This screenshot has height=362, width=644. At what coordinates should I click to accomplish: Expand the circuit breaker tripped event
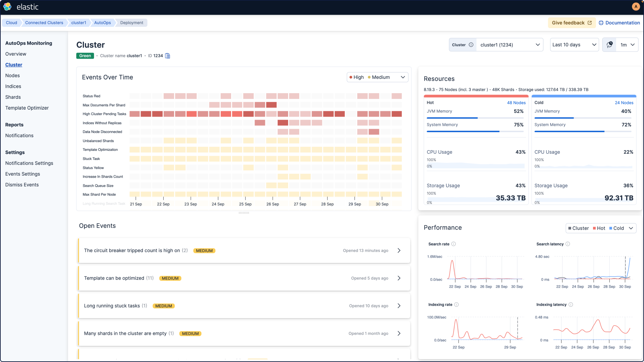pyautogui.click(x=399, y=251)
